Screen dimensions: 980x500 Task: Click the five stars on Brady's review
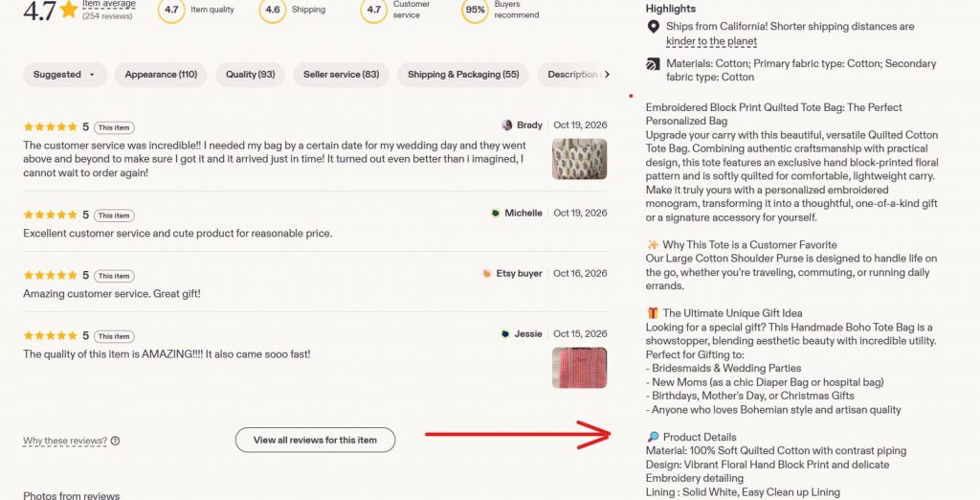(50, 127)
